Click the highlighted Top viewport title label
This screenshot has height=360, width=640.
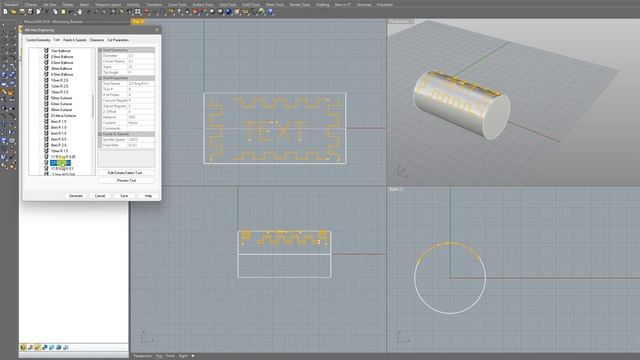pos(138,21)
